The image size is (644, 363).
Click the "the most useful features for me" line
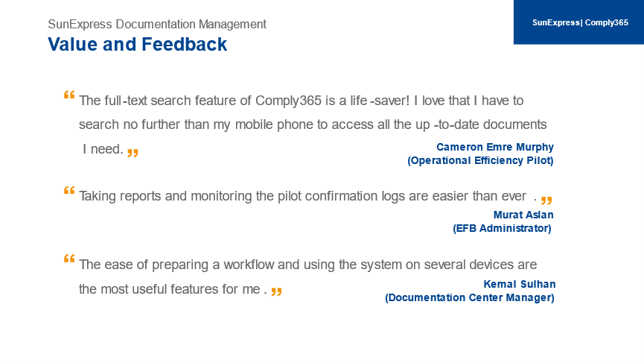click(x=173, y=289)
